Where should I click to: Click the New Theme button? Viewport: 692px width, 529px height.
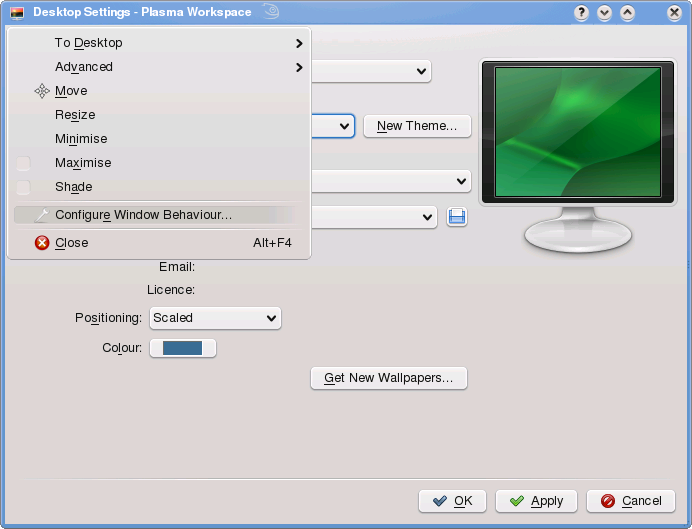pos(417,126)
